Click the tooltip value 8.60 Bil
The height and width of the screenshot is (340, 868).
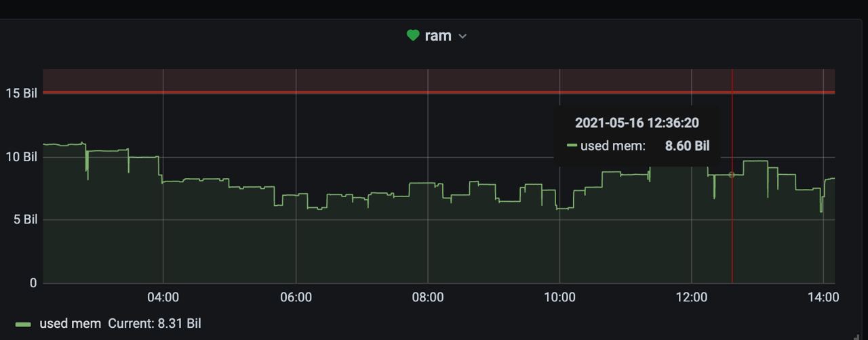point(687,146)
